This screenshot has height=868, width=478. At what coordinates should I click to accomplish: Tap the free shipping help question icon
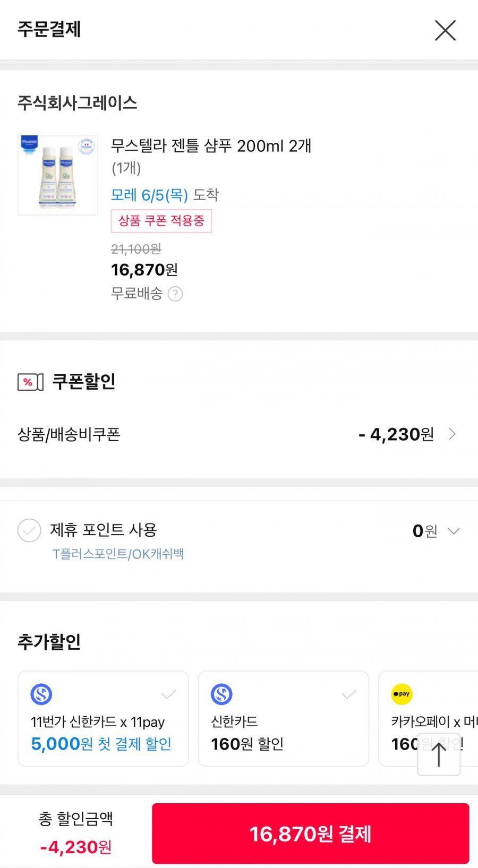pyautogui.click(x=175, y=294)
